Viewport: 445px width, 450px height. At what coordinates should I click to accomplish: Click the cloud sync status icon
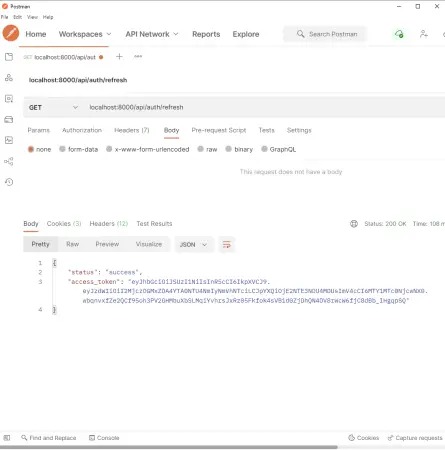[399, 34]
